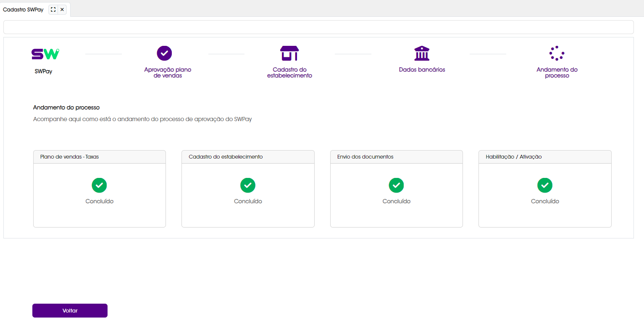
Task: Click the Andamento do processo section heading
Action: (66, 108)
